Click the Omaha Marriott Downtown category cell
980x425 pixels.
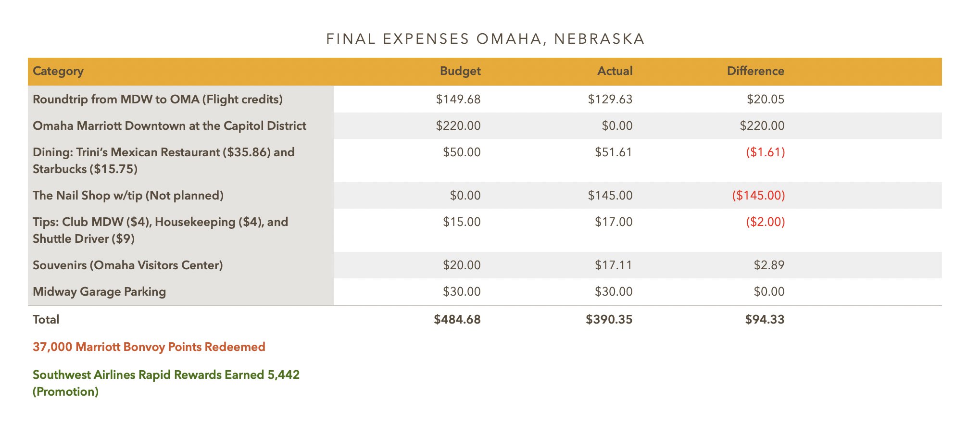pyautogui.click(x=169, y=126)
